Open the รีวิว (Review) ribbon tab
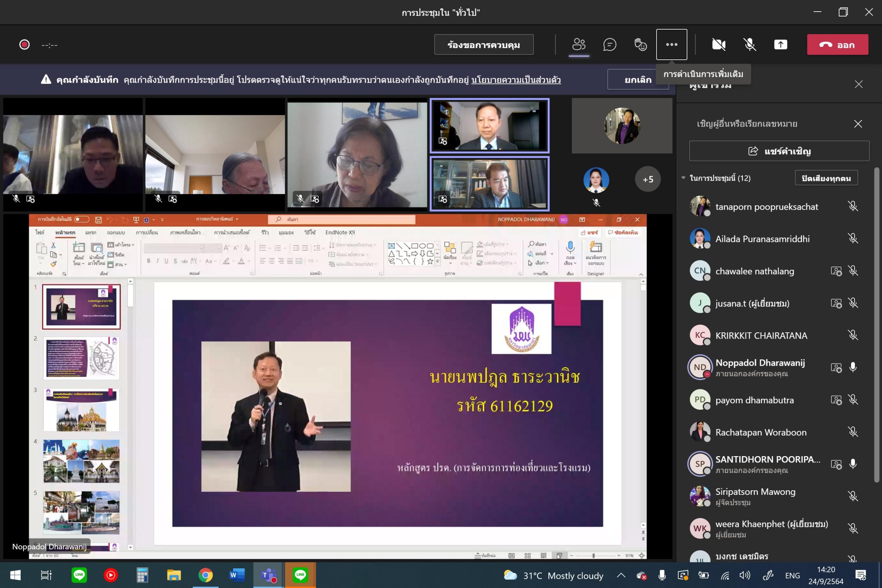The width and height of the screenshot is (882, 588). coord(265,232)
